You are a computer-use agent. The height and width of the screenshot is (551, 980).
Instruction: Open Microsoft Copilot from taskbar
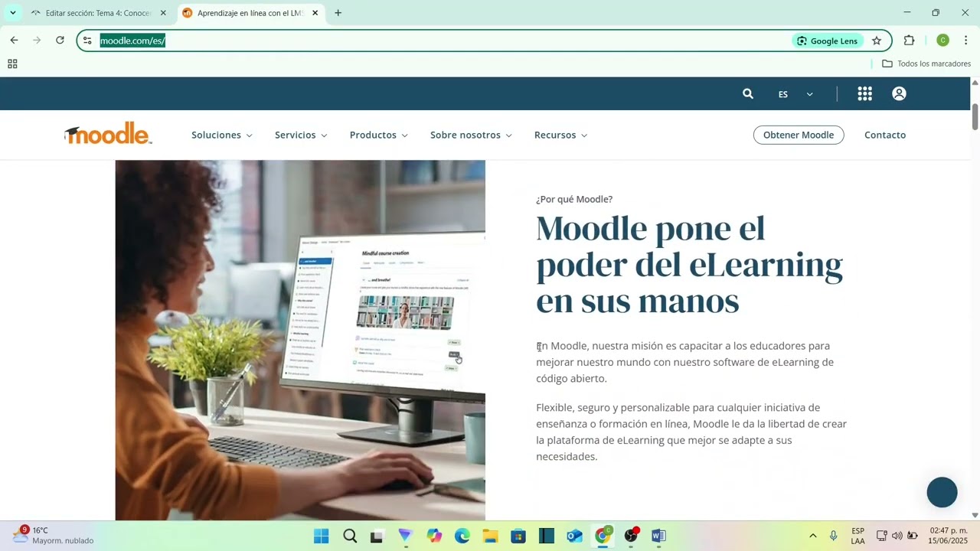[x=435, y=536]
